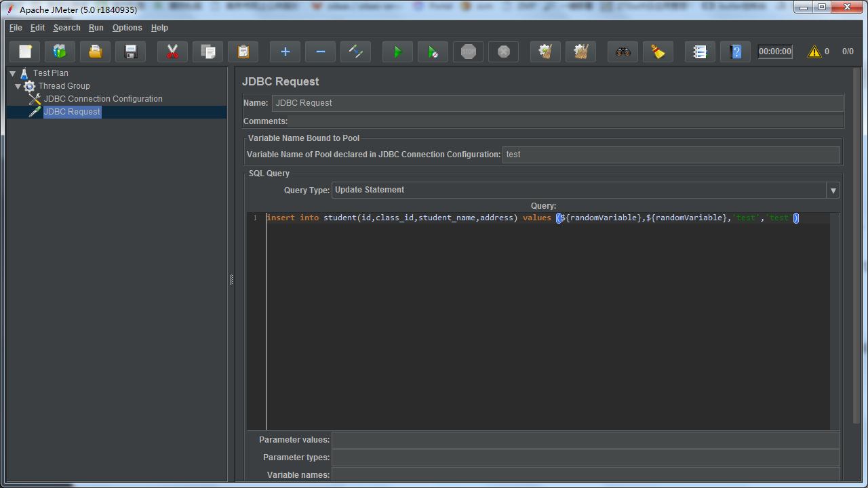Viewport: 868px width, 488px height.
Task: Click the Clear All results icon
Action: click(x=581, y=52)
